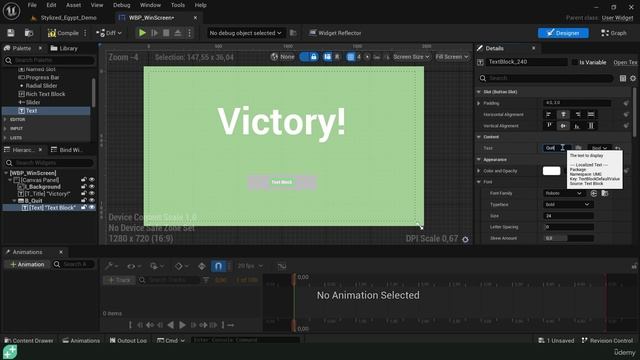The image size is (640, 360).
Task: Select Rich Text Block in Palette
Action: coord(45,94)
